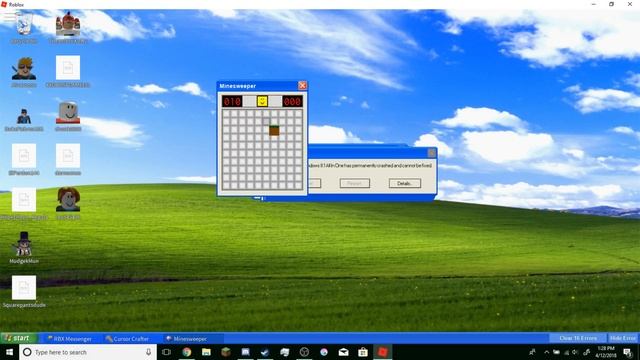Open the MudgekMon top-hat character icon
The width and height of the screenshot is (640, 360).
24,247
